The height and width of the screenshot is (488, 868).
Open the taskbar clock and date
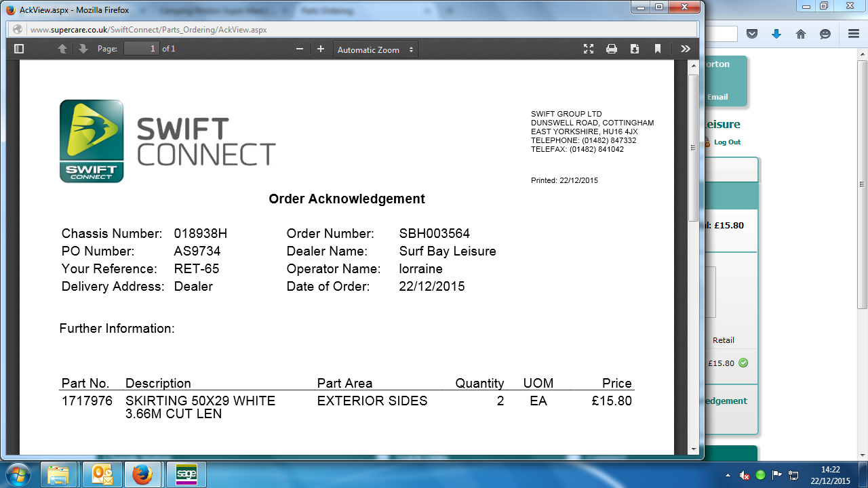831,474
